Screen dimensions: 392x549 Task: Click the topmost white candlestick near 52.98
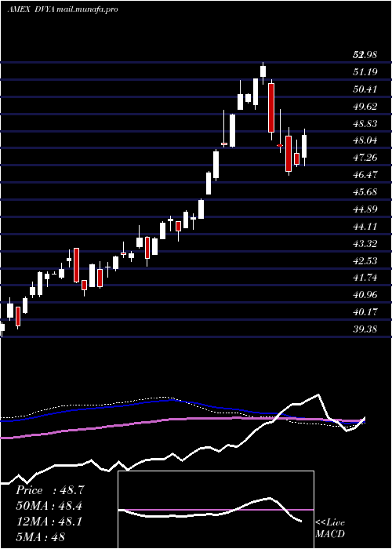coord(263,71)
